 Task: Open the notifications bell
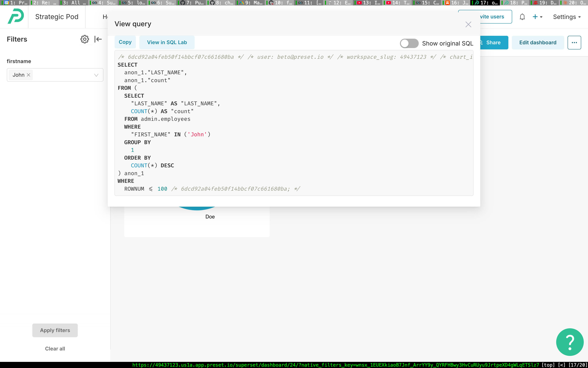pos(522,17)
